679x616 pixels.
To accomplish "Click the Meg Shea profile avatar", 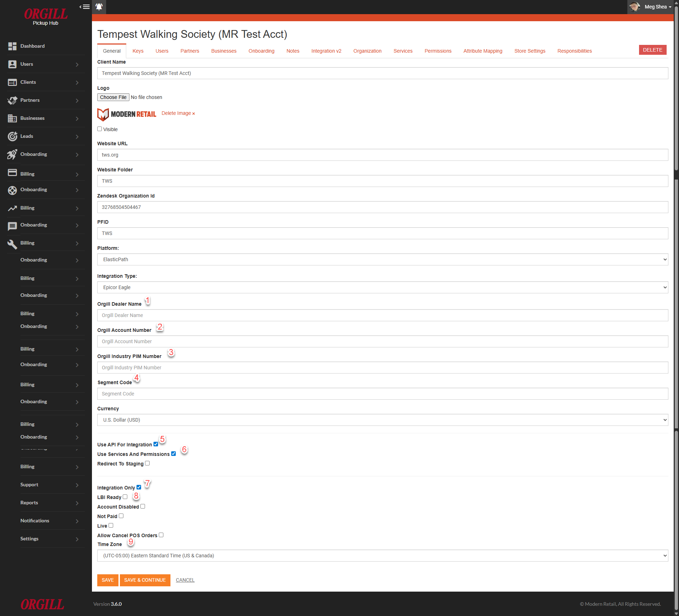I will point(634,7).
